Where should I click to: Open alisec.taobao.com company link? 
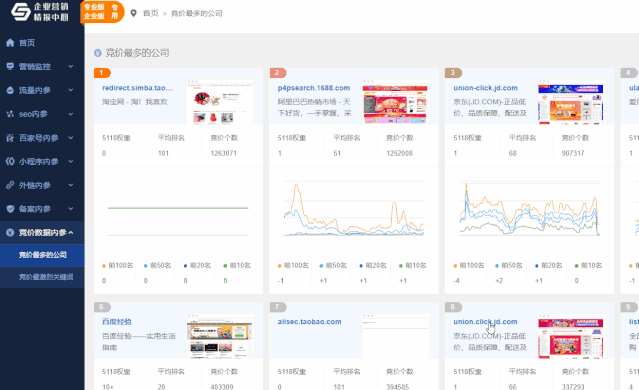coord(309,322)
